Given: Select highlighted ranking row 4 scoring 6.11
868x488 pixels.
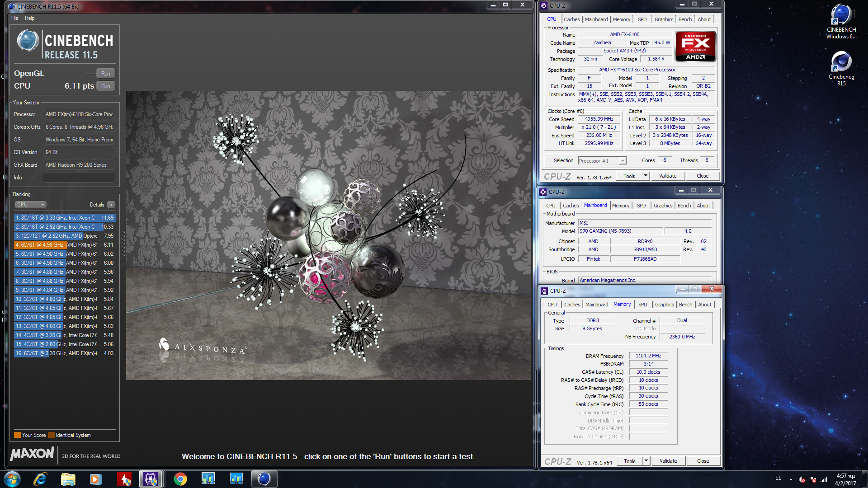Looking at the screenshot, I should (65, 245).
